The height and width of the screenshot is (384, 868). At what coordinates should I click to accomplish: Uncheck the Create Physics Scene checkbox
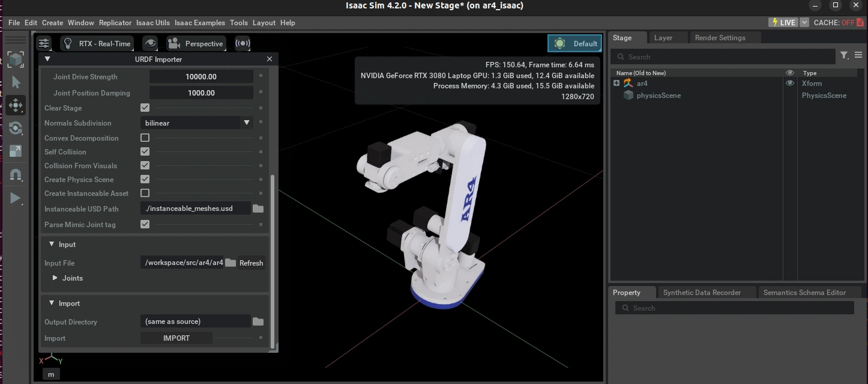[x=145, y=179]
